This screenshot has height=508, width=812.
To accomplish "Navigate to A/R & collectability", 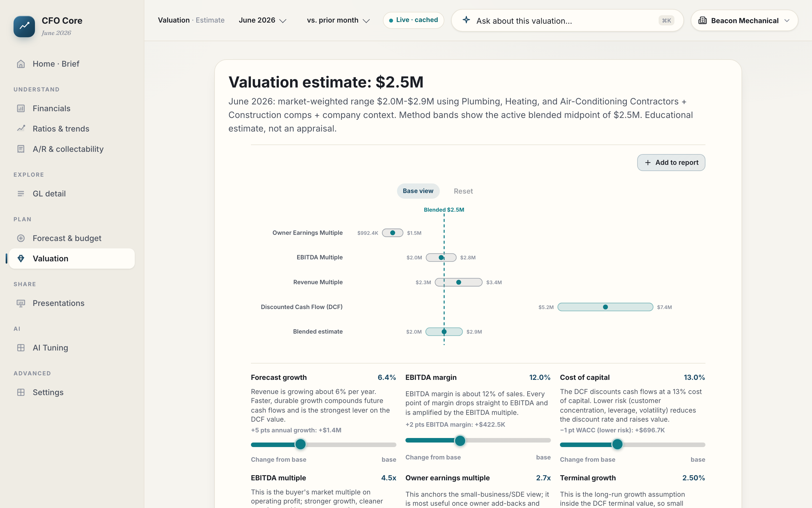I will [72, 149].
